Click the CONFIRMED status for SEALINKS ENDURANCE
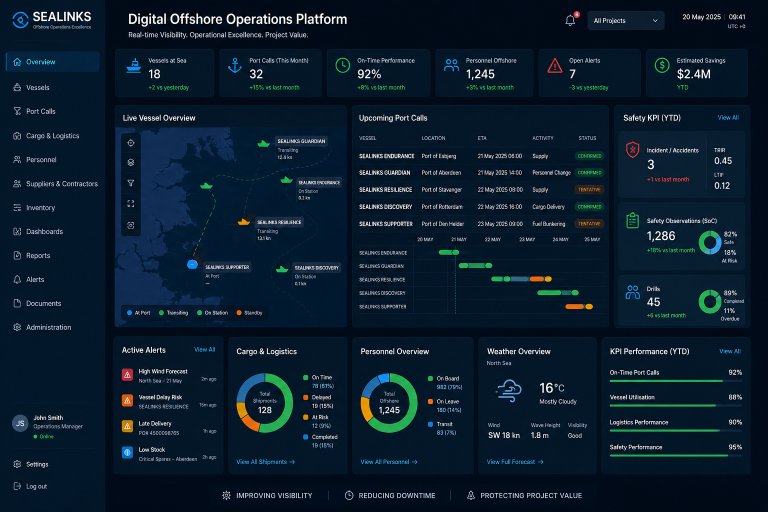Screen dimensions: 768x512 (589, 156)
